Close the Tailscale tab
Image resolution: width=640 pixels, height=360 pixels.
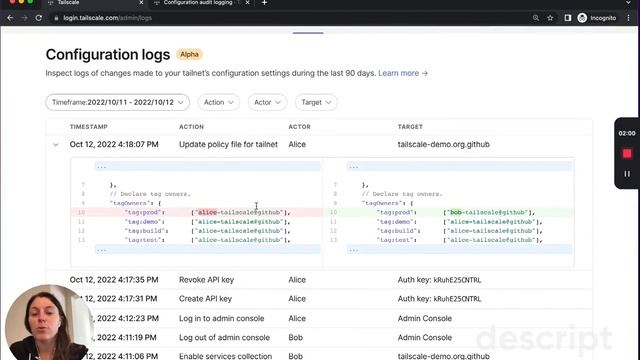(x=141, y=3)
